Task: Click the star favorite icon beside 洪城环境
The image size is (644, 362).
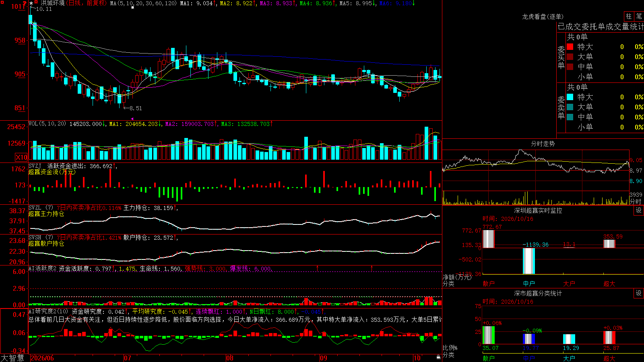Action: click(x=31, y=3)
